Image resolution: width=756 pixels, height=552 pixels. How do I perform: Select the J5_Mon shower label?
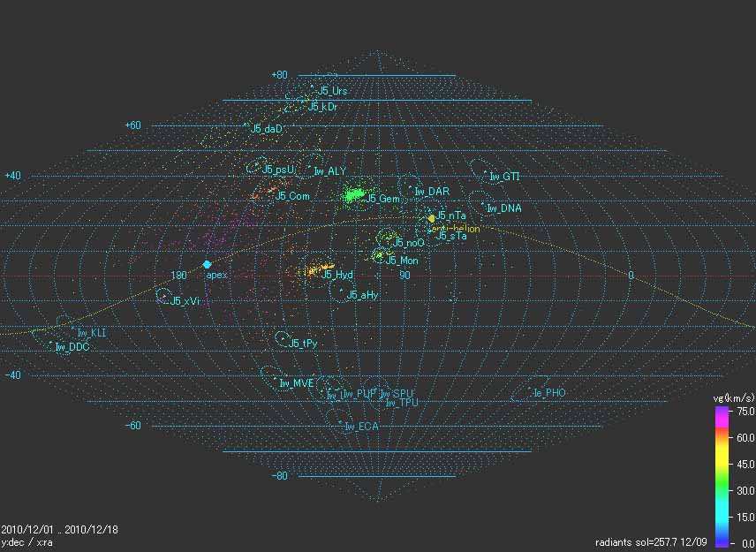[x=402, y=261]
